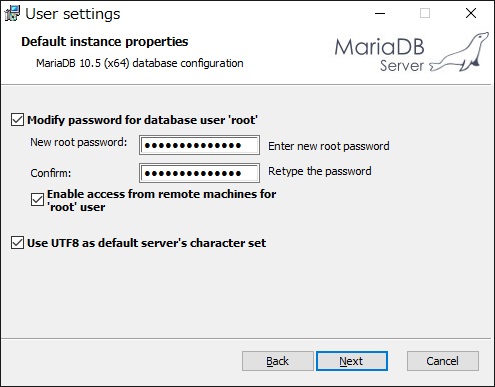Image resolution: width=495 pixels, height=387 pixels.
Task: Uncheck Use UTF8 as default character set
Action: tap(17, 243)
